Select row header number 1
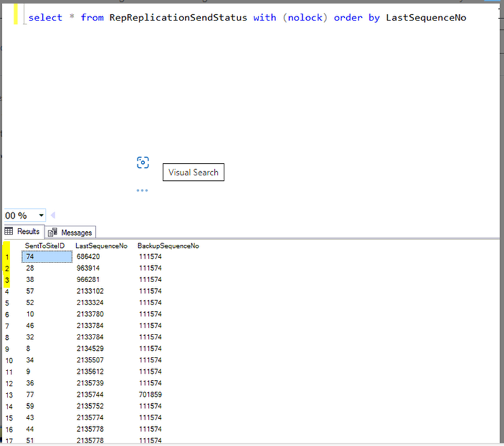The image size is (504, 446). 7,257
